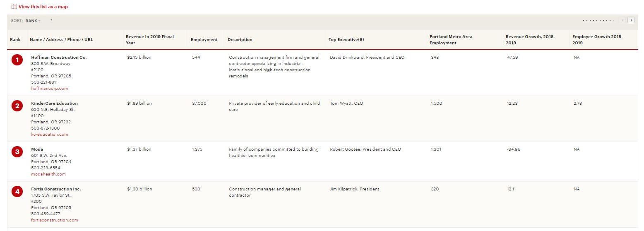Select Hoffman Construction Co. company name

pyautogui.click(x=59, y=58)
